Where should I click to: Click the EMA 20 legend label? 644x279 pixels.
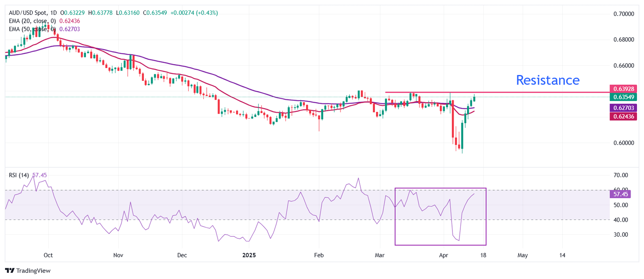click(x=32, y=21)
